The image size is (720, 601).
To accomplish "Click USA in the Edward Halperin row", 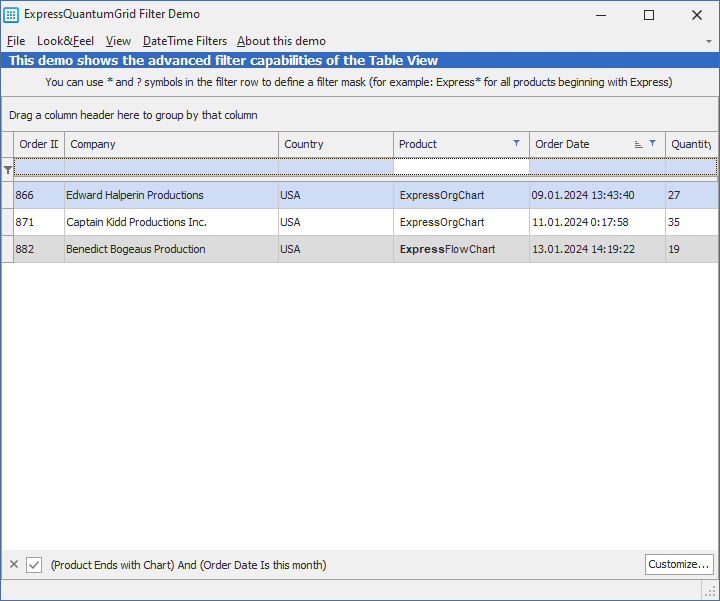I will (336, 195).
